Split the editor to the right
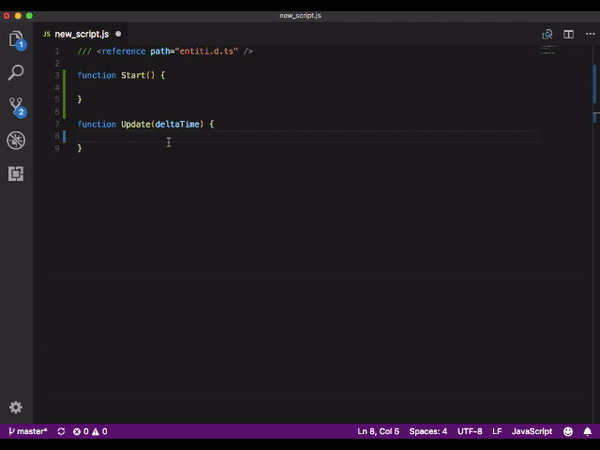Image resolution: width=600 pixels, height=450 pixels. [x=569, y=34]
